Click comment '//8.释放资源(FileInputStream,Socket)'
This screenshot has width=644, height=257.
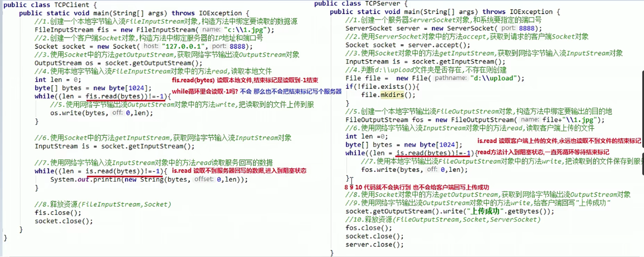103,204
